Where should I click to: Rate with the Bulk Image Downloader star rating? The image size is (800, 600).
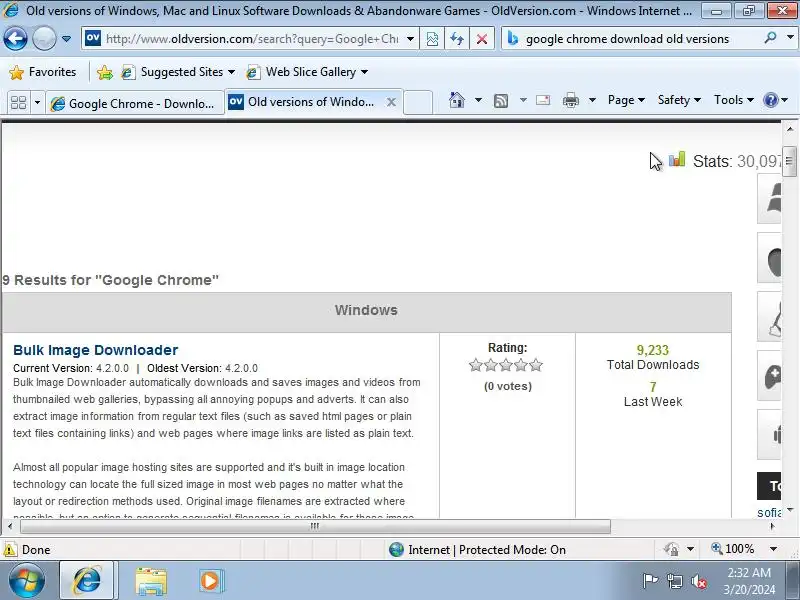[x=506, y=365]
